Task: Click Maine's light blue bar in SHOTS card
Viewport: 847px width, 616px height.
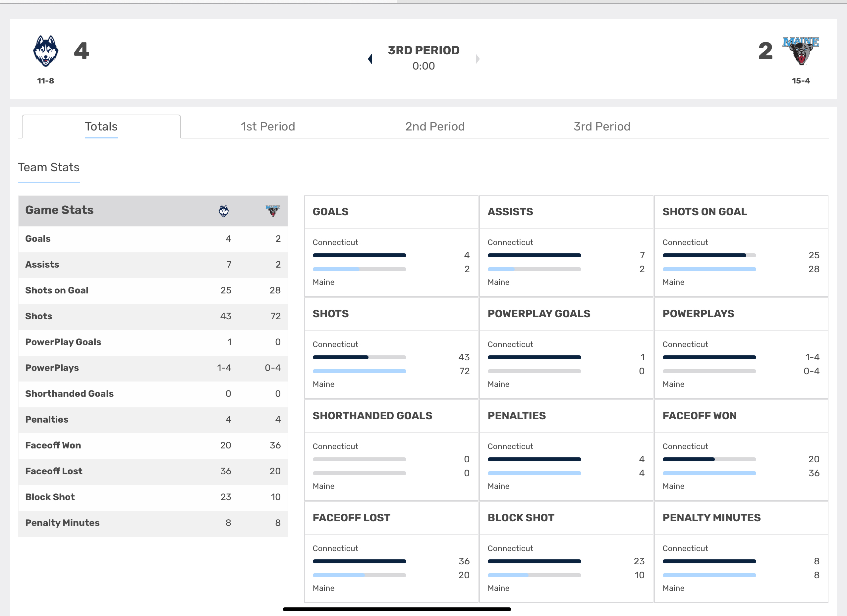Action: (x=359, y=371)
